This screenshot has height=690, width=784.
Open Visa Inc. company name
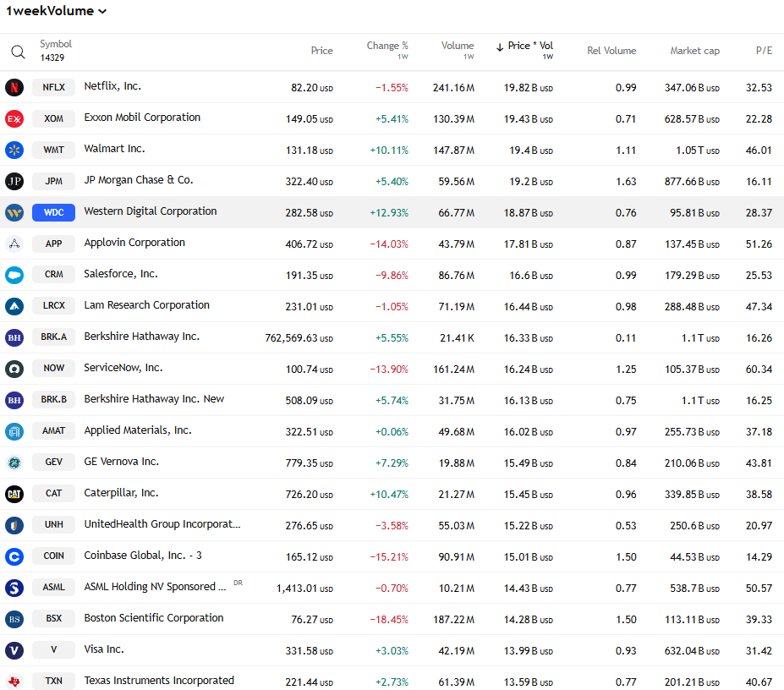click(x=104, y=649)
